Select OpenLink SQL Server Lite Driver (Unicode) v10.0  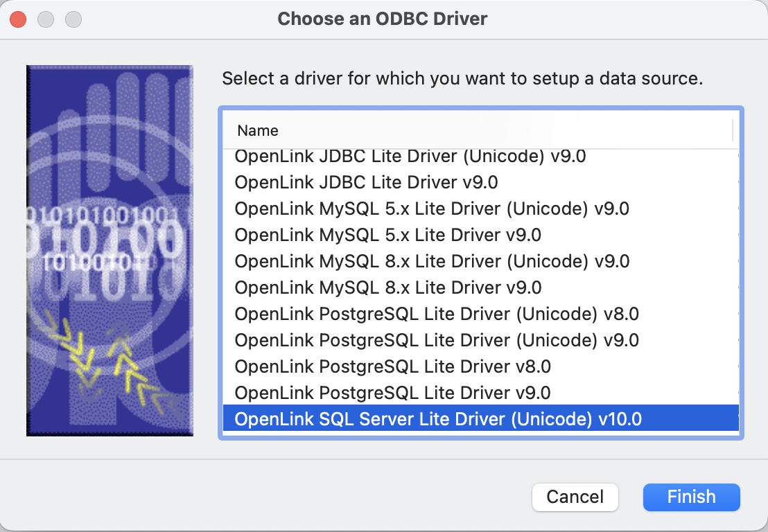coord(438,420)
